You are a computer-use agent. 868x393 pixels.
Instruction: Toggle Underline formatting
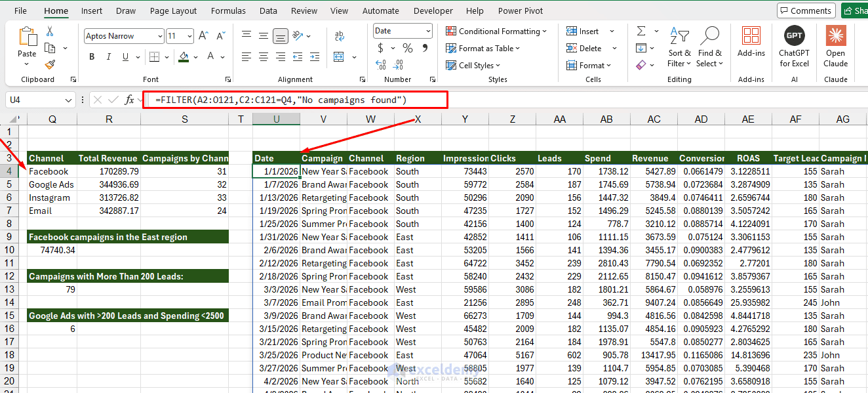coord(127,57)
